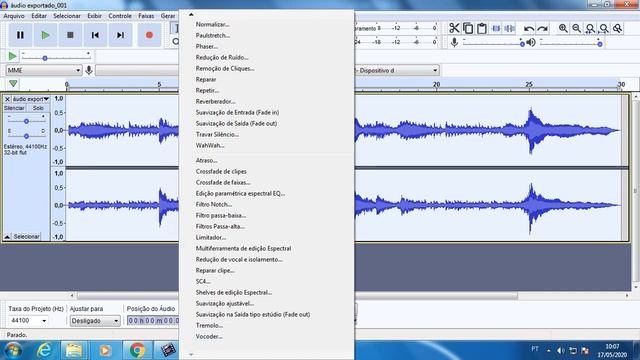Skip to start of the track
Image resolution: width=640 pixels, height=360 pixels.
95,35
